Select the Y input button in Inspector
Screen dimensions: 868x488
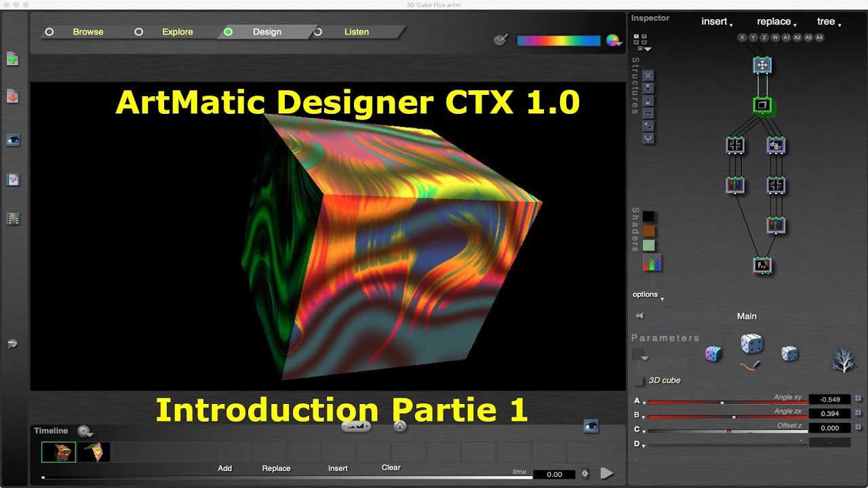(753, 38)
